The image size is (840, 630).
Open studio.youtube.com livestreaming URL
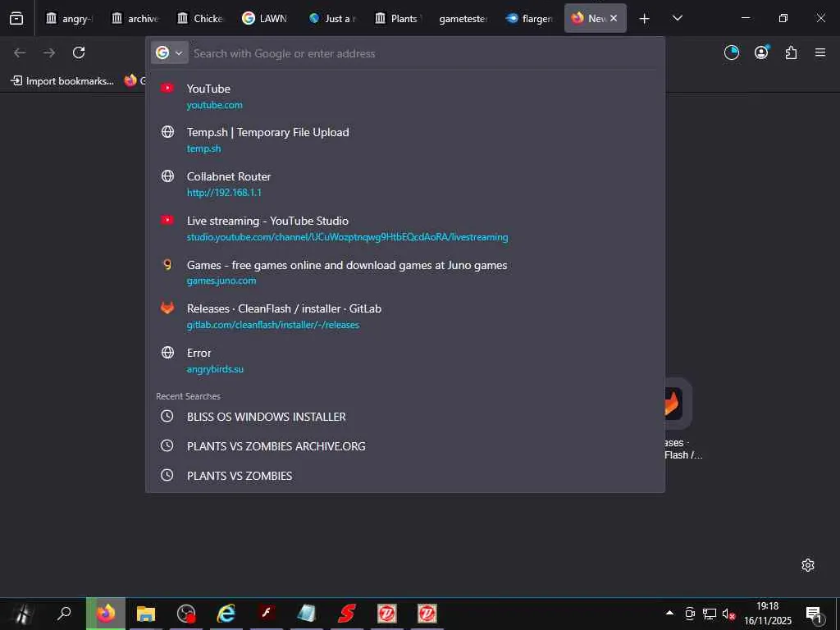tap(347, 237)
